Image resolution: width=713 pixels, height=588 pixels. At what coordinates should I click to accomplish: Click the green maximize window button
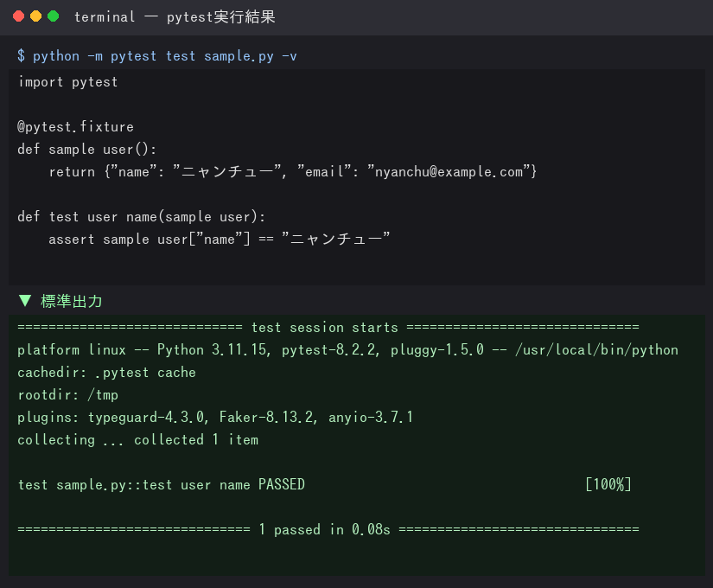(54, 16)
